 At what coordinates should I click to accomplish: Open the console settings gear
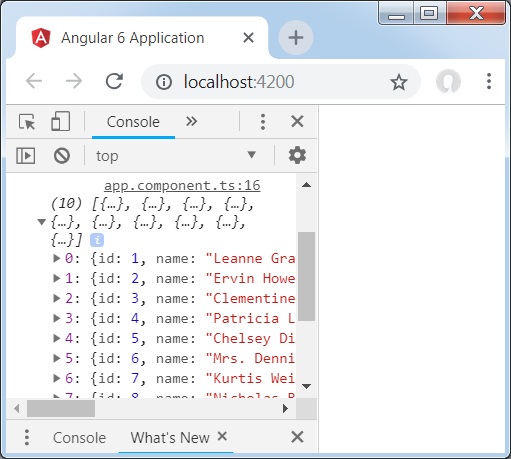tap(297, 155)
